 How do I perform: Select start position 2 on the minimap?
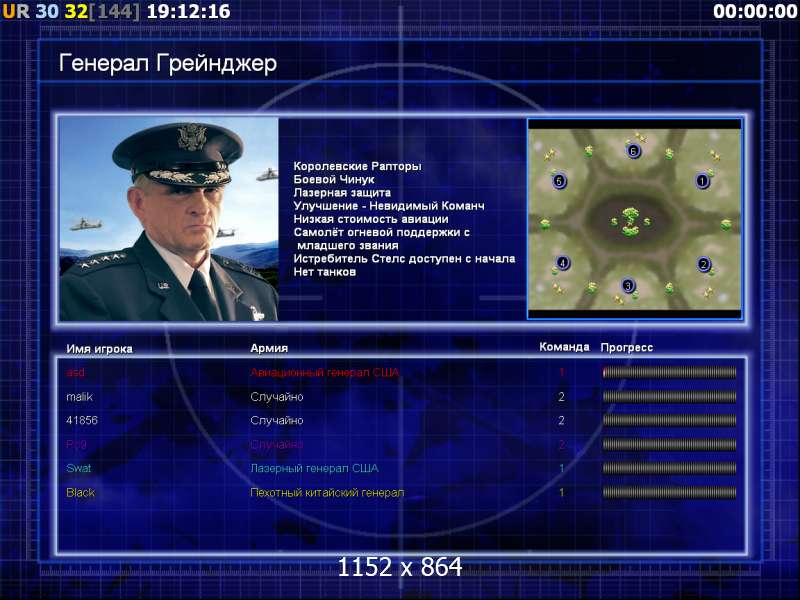[704, 264]
